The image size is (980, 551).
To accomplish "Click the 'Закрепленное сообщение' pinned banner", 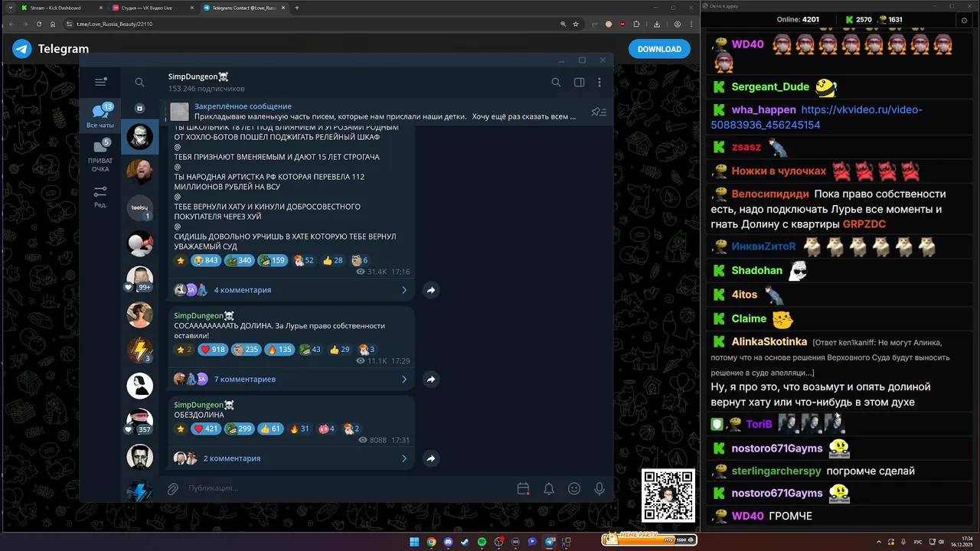I will [x=374, y=112].
